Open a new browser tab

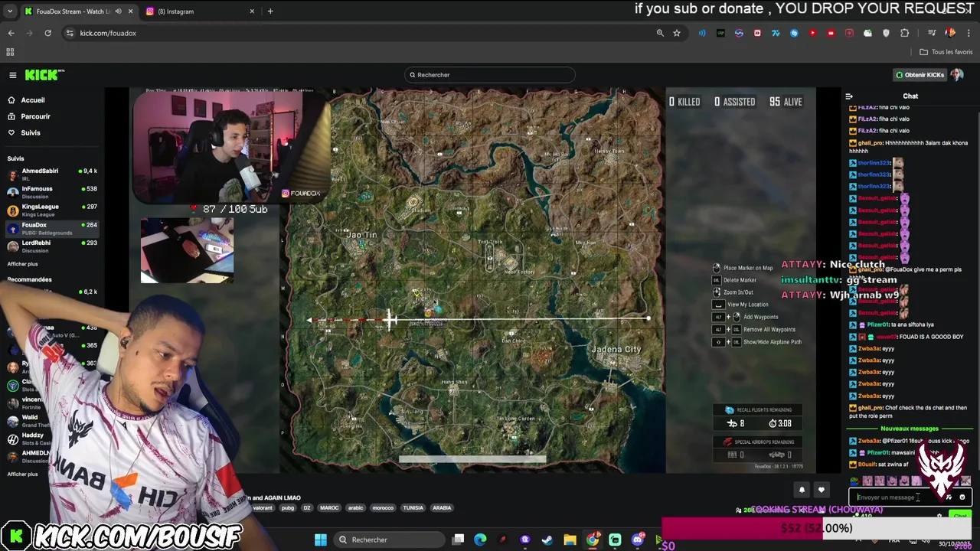270,11
